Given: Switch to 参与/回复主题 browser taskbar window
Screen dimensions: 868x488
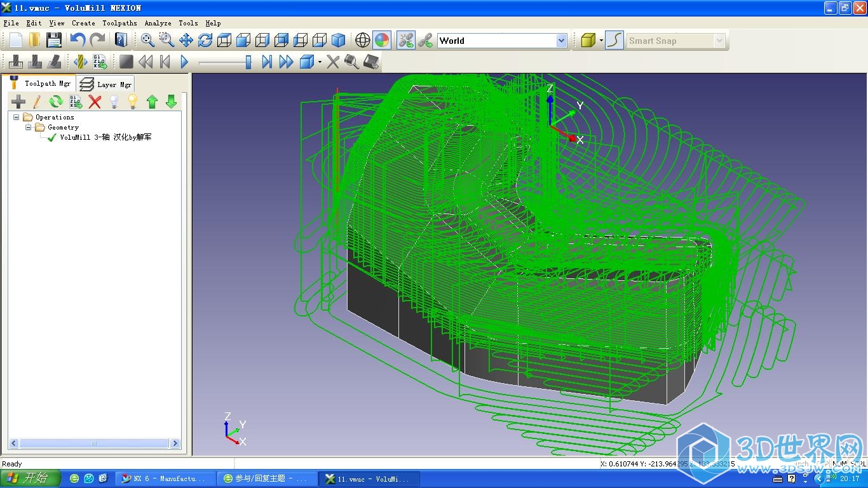Looking at the screenshot, I should 268,478.
